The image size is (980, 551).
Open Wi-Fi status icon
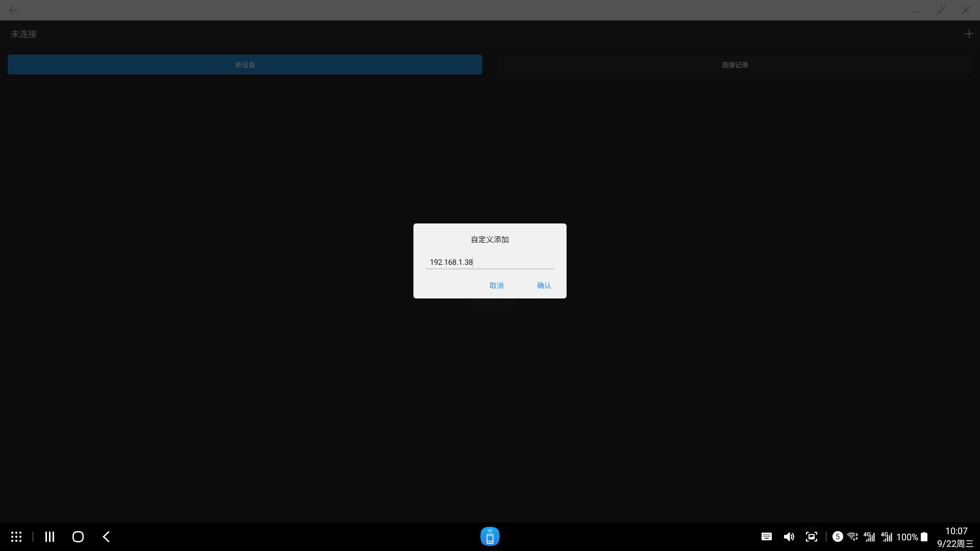(852, 537)
